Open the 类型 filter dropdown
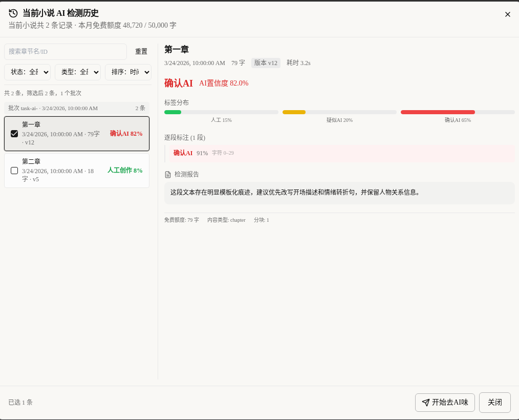Viewport: 519px width, 420px height. coord(77,72)
